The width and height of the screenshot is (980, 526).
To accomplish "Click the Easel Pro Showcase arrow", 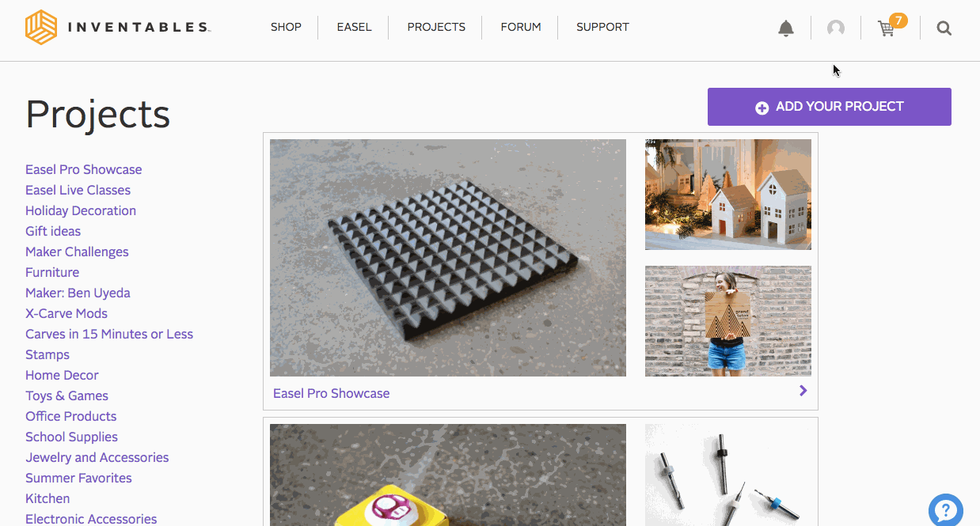I will tap(803, 391).
